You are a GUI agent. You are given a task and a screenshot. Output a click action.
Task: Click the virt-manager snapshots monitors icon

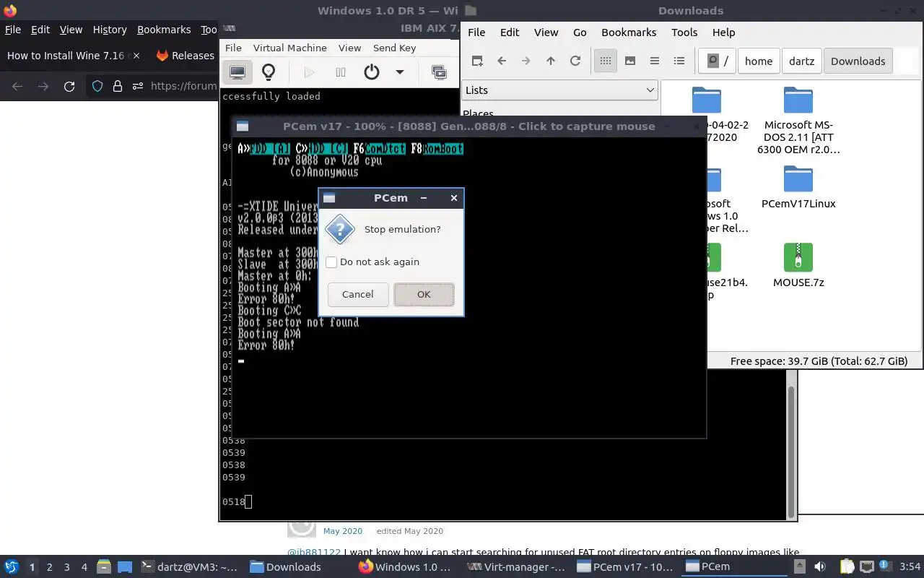tap(438, 72)
